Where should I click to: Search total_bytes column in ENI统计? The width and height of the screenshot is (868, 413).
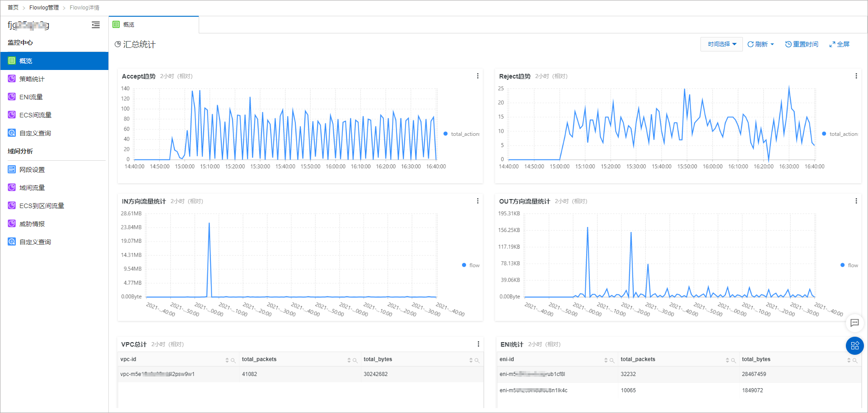[855, 360]
